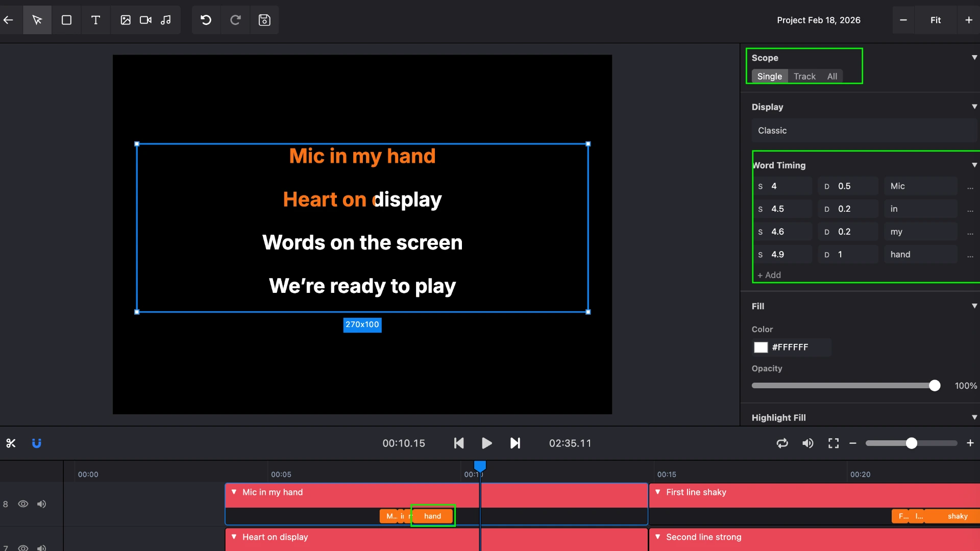Switch scope to All

click(832, 76)
